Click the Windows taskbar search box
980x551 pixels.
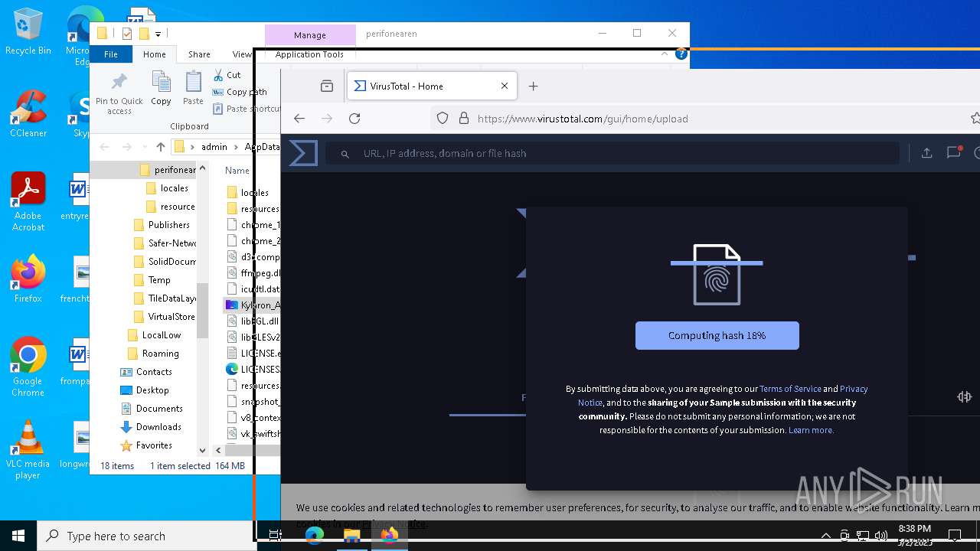click(145, 536)
